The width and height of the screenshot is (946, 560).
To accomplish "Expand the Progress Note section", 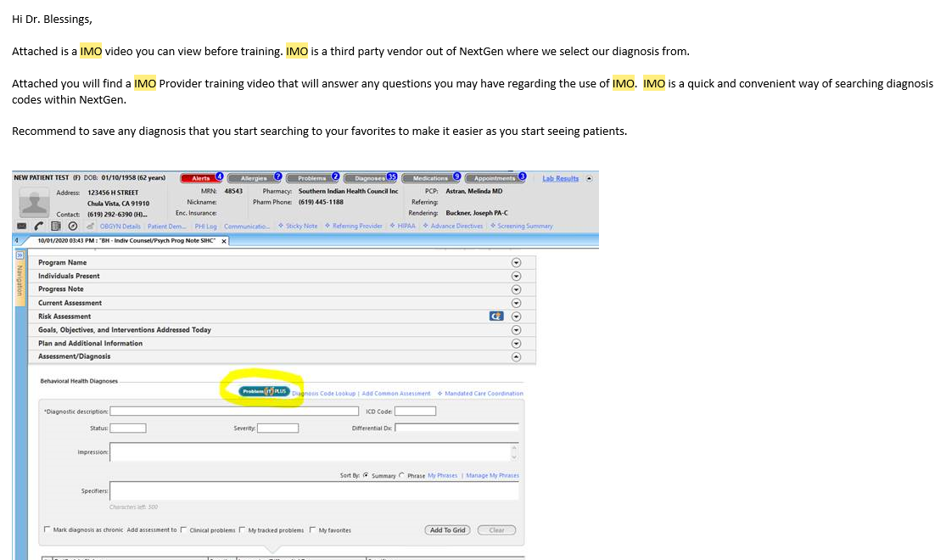I will coord(516,289).
